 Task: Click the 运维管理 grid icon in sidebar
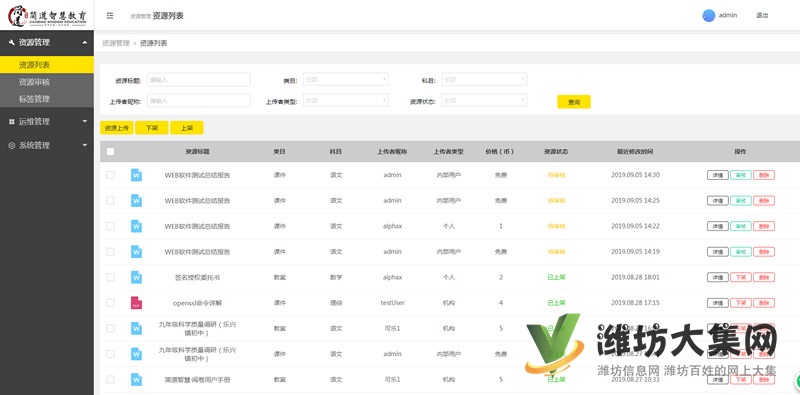pyautogui.click(x=12, y=121)
